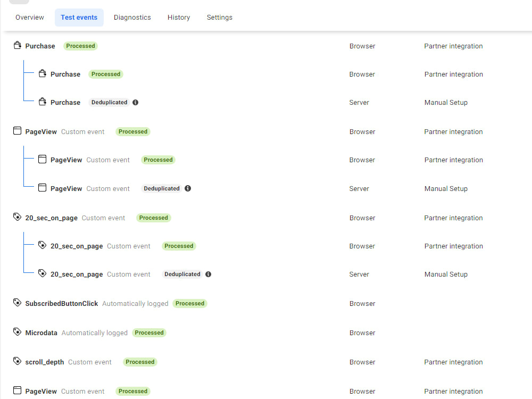Click the shopping bag icon beside Purchase
Viewport: 532px width, 399px height.
click(x=16, y=46)
